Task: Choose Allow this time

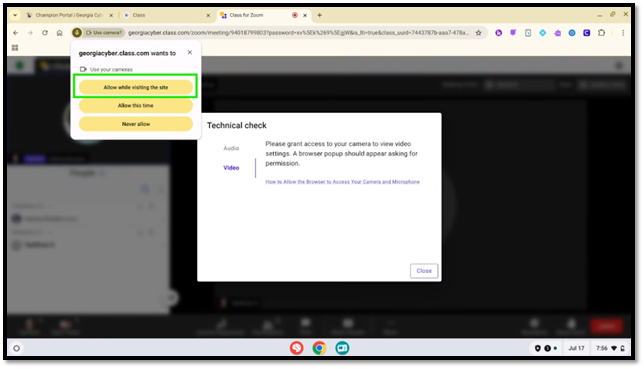Action: [136, 106]
